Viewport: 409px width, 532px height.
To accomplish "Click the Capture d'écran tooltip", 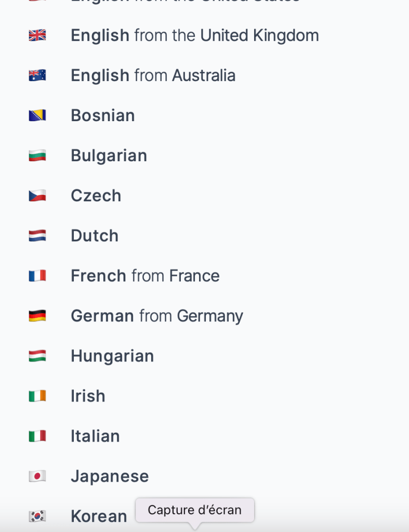I will point(195,510).
